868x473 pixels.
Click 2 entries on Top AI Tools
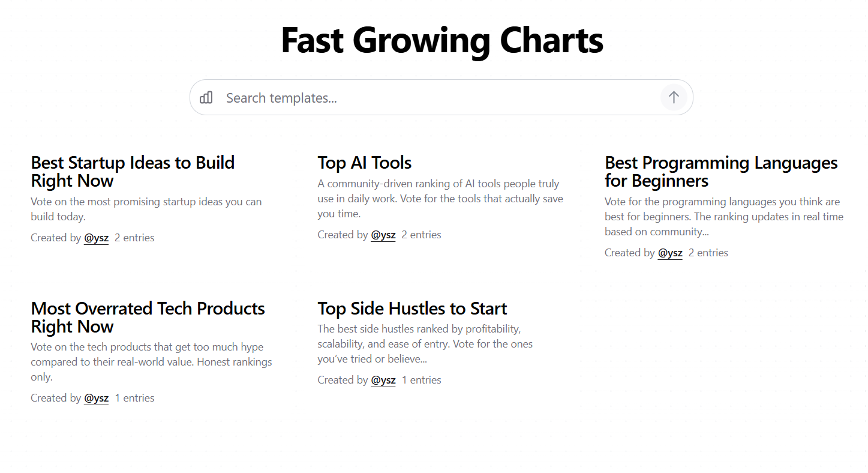click(x=421, y=234)
